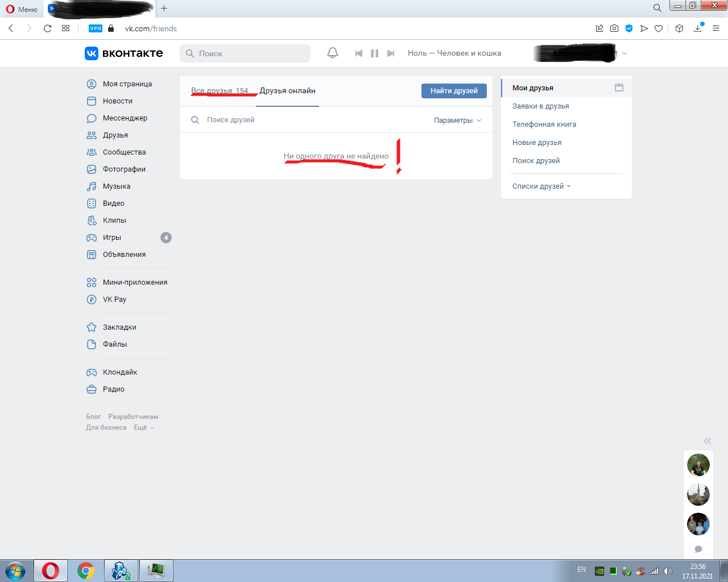728x582 pixels.
Task: Open a new browser tab with plus
Action: tap(164, 8)
